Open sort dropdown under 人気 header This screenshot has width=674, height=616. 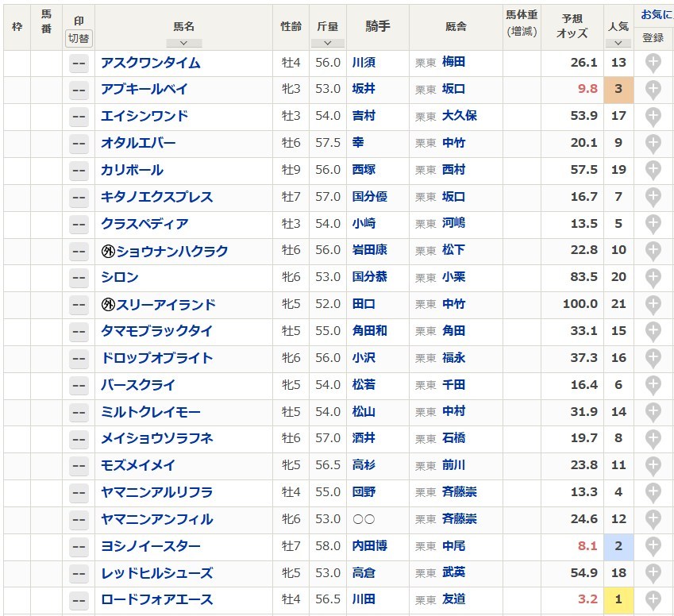(x=618, y=43)
